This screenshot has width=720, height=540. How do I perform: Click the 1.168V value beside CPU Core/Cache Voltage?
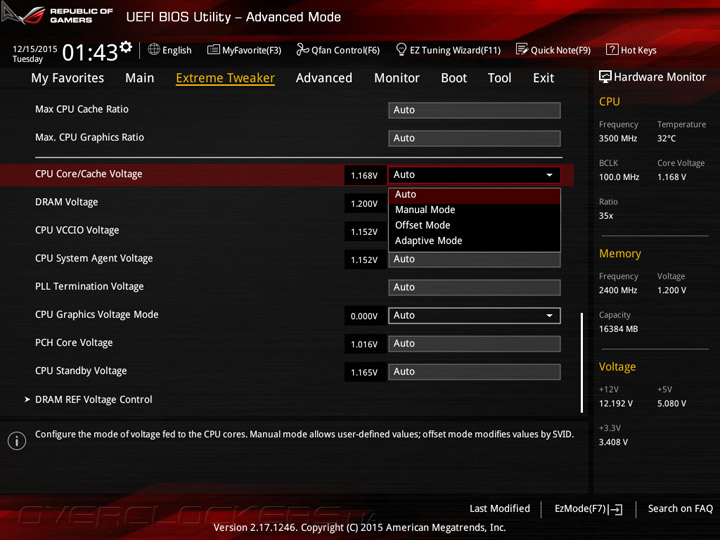coord(365,175)
